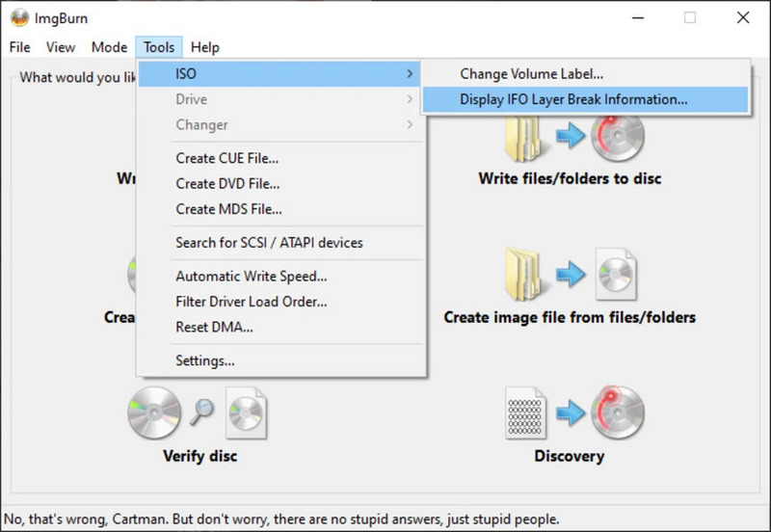771x532 pixels.
Task: Open the Mode menu
Action: click(109, 47)
